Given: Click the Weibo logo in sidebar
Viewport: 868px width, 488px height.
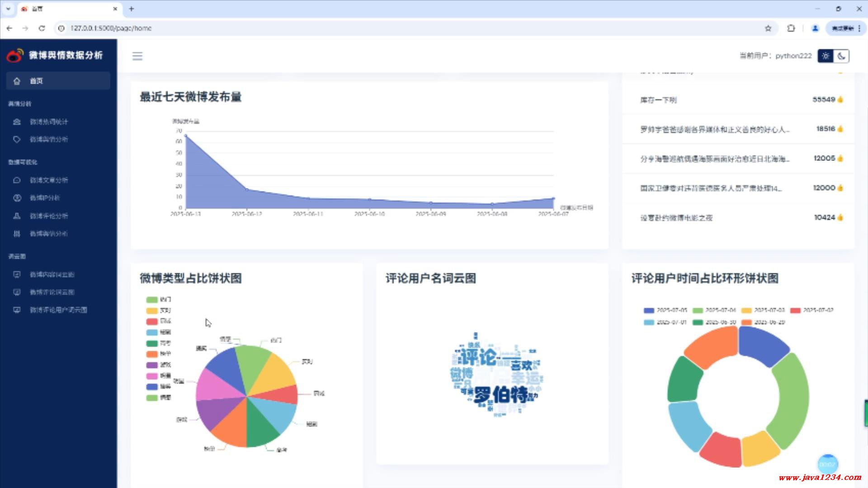Looking at the screenshot, I should point(14,56).
